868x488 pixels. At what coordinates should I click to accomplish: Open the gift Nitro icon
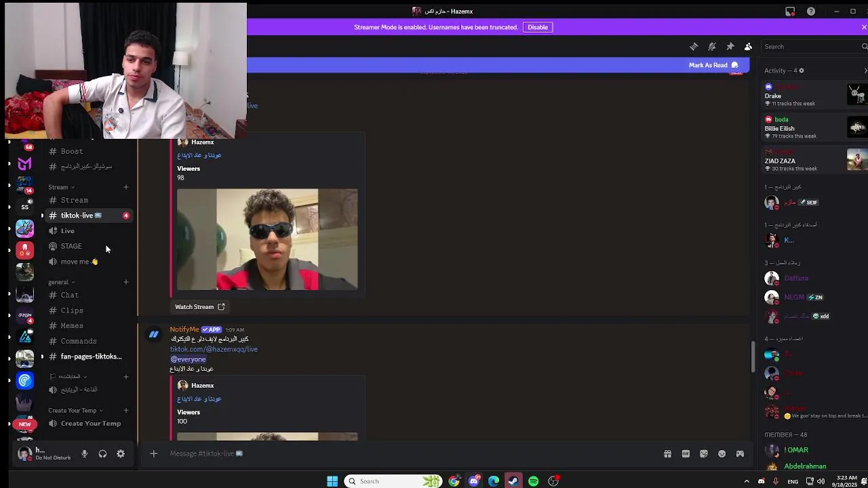tap(667, 453)
